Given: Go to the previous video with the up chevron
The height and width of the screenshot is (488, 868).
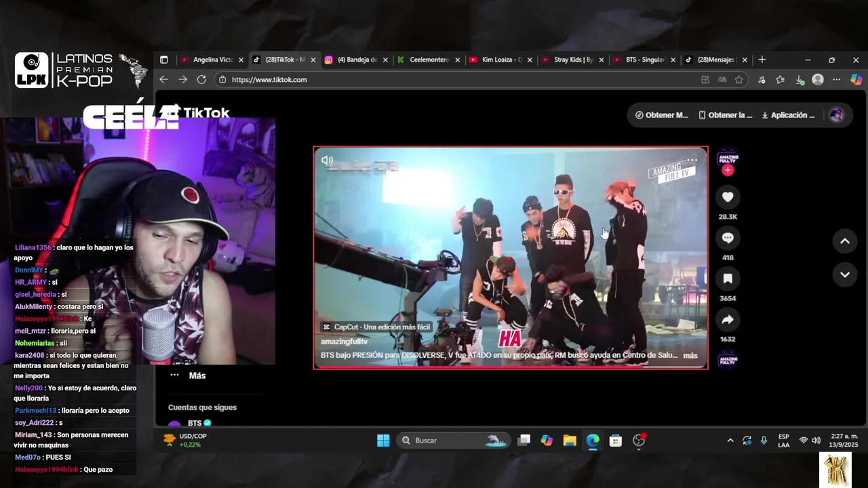Looking at the screenshot, I should click(845, 241).
